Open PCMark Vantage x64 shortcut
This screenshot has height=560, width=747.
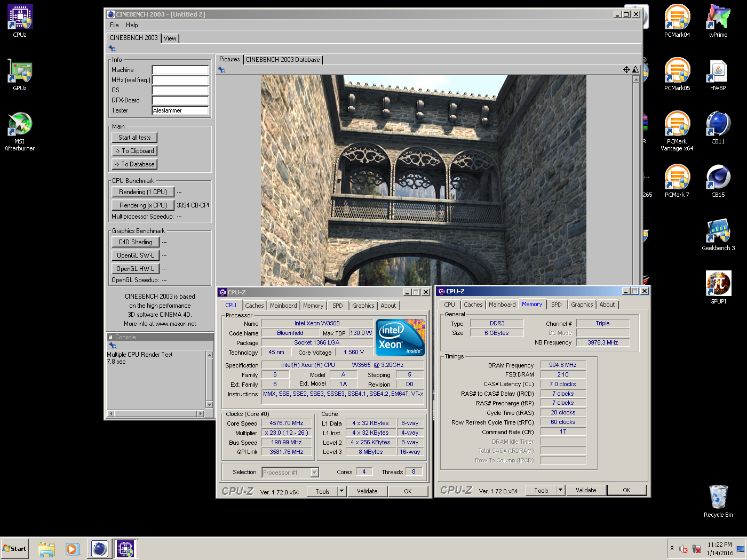pyautogui.click(x=677, y=131)
